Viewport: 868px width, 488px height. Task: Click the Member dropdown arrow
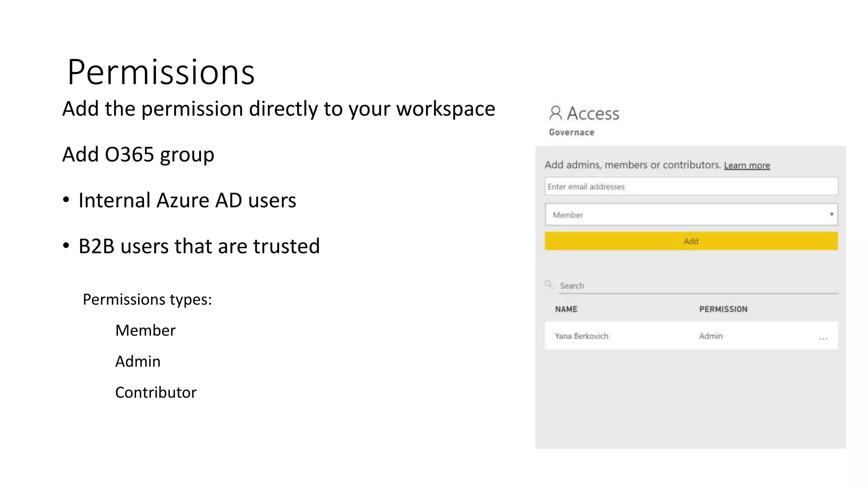click(x=832, y=214)
